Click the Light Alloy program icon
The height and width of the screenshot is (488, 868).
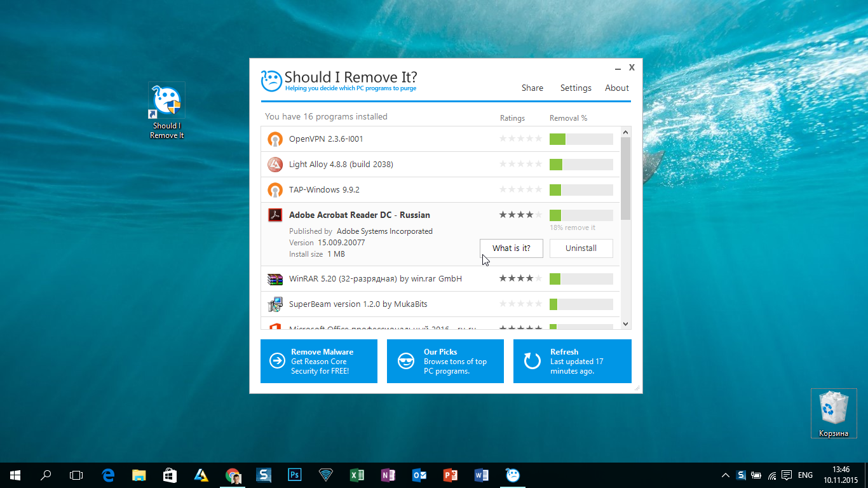coord(275,165)
